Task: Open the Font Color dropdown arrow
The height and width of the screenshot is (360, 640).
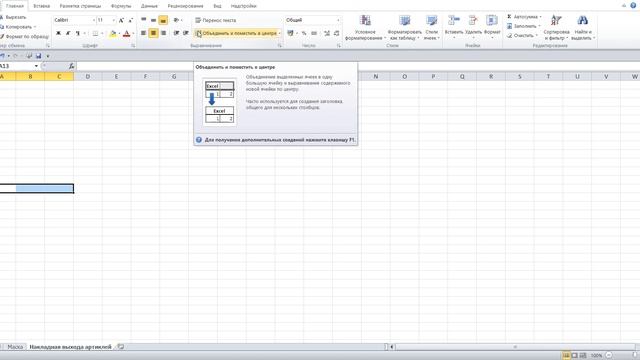Action: [x=133, y=33]
